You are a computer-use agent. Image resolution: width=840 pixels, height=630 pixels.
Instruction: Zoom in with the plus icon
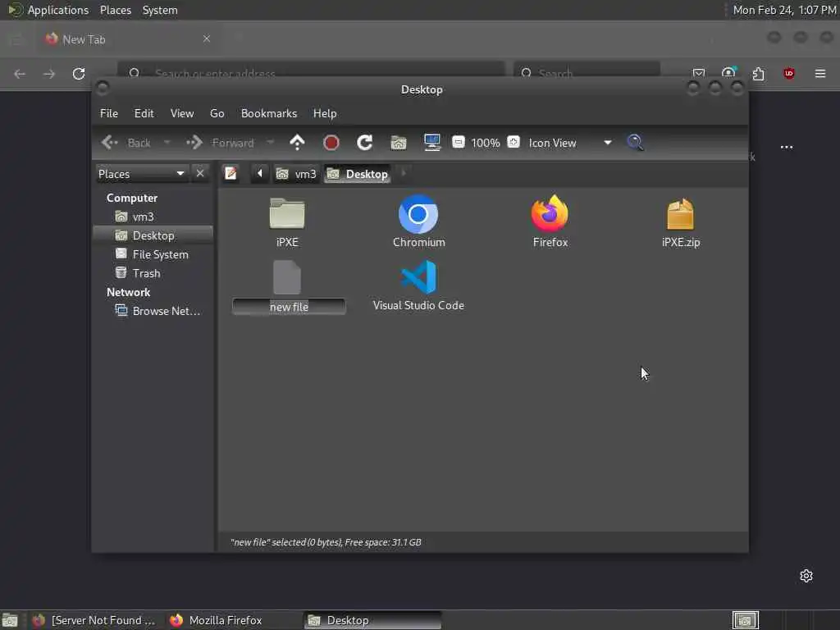pyautogui.click(x=514, y=142)
